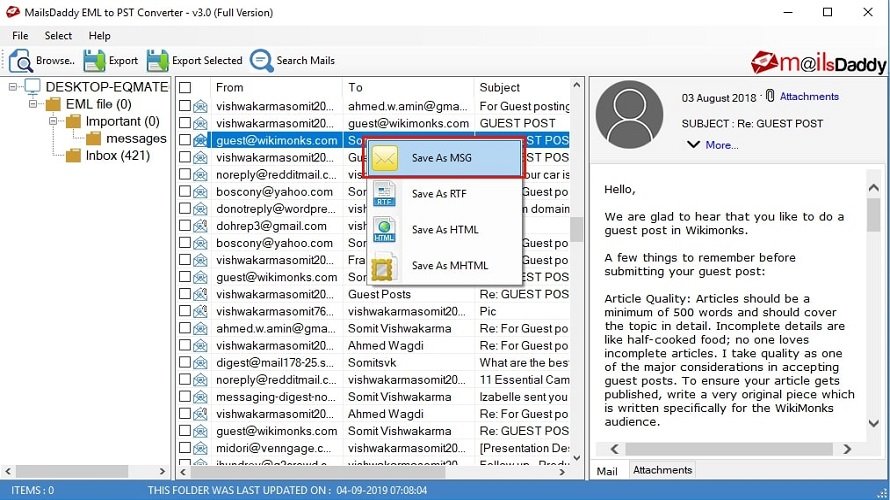Switch to the Mail bottom tab

[607, 471]
